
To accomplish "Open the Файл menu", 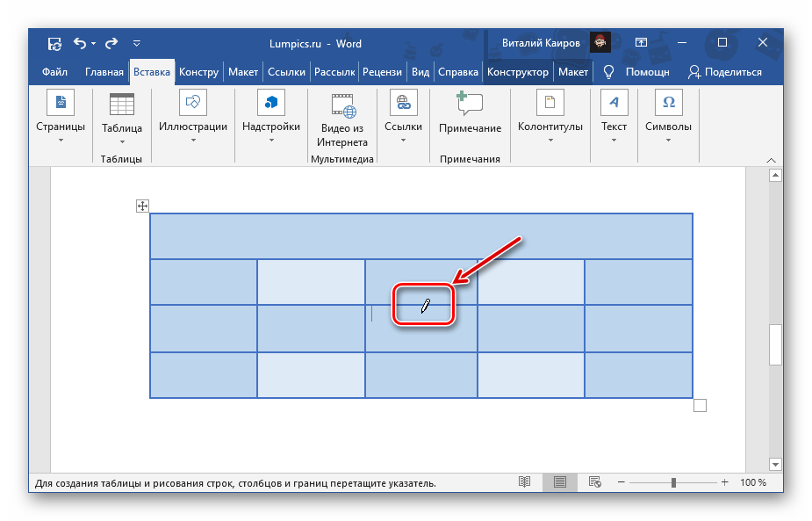I will (x=54, y=72).
